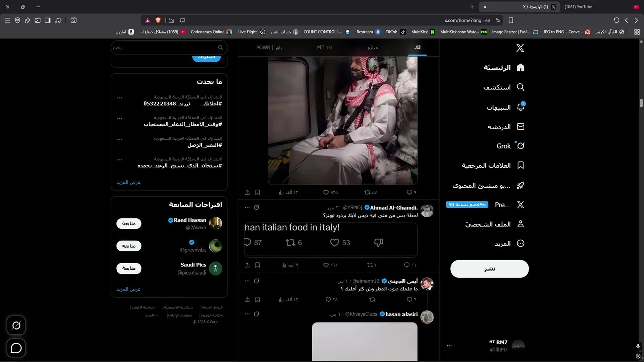Open Creator Studio rocket item in sidebar
Image resolution: width=644 pixels, height=362 pixels.
point(489,186)
